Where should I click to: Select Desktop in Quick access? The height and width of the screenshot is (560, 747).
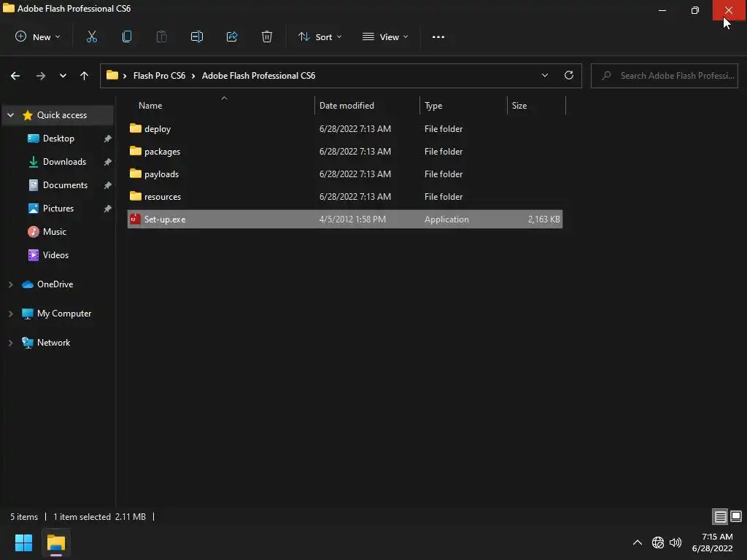click(x=58, y=139)
